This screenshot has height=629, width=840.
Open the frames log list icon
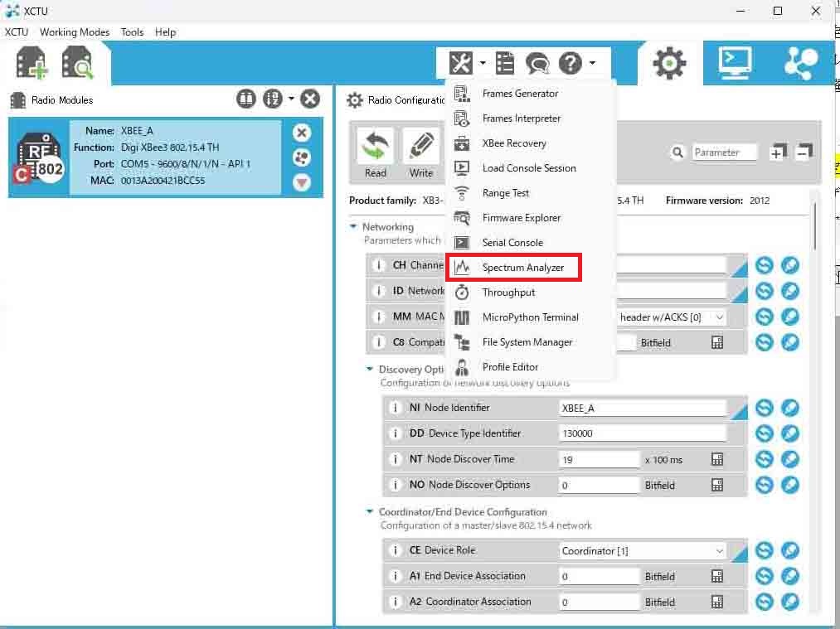point(505,63)
